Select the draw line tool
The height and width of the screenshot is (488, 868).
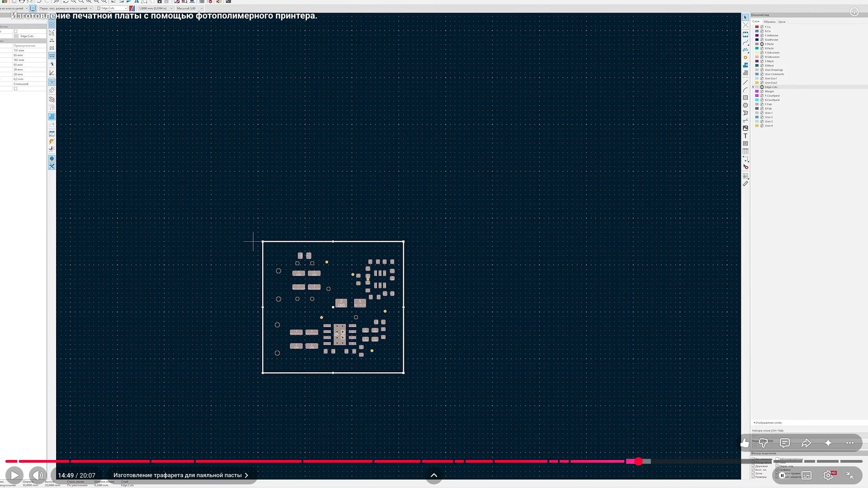pyautogui.click(x=745, y=82)
